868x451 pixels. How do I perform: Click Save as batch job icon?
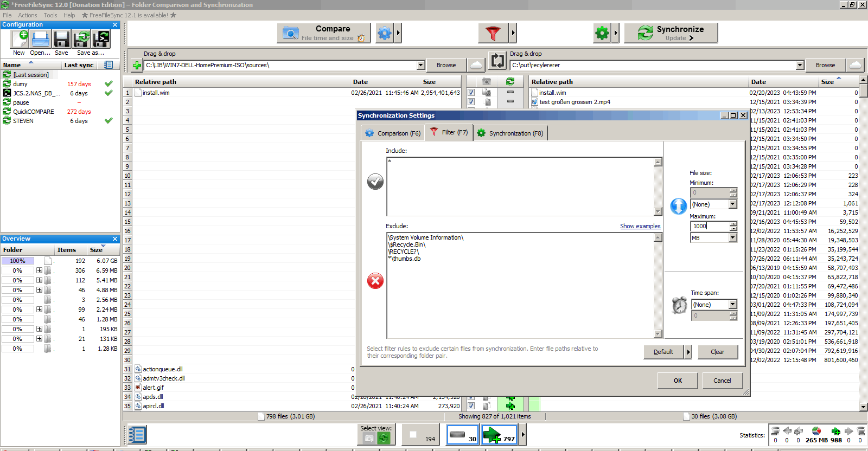coord(101,39)
